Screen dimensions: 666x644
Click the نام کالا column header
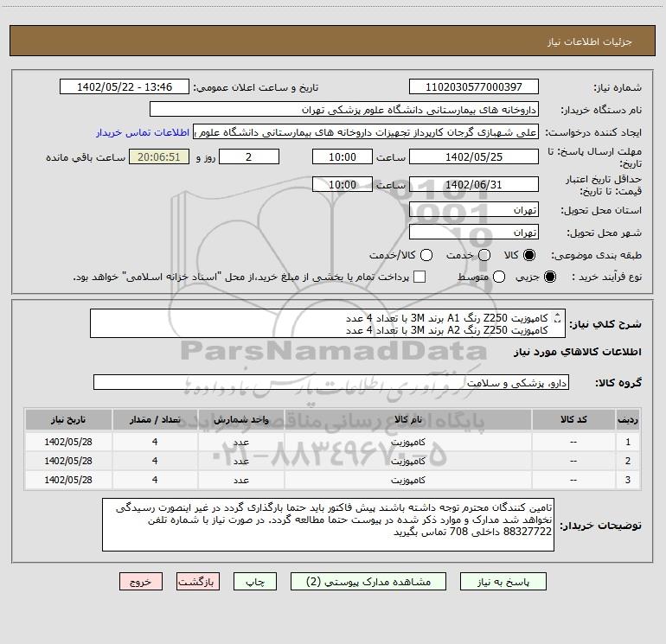(407, 420)
